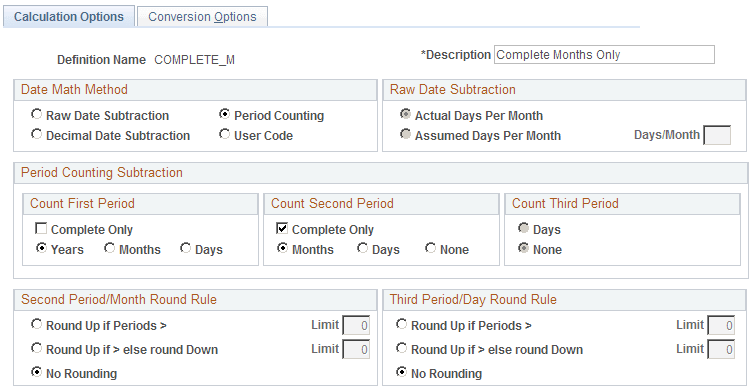Image resolution: width=754 pixels, height=391 pixels.
Task: Select Months in Count First Period
Action: (x=110, y=248)
